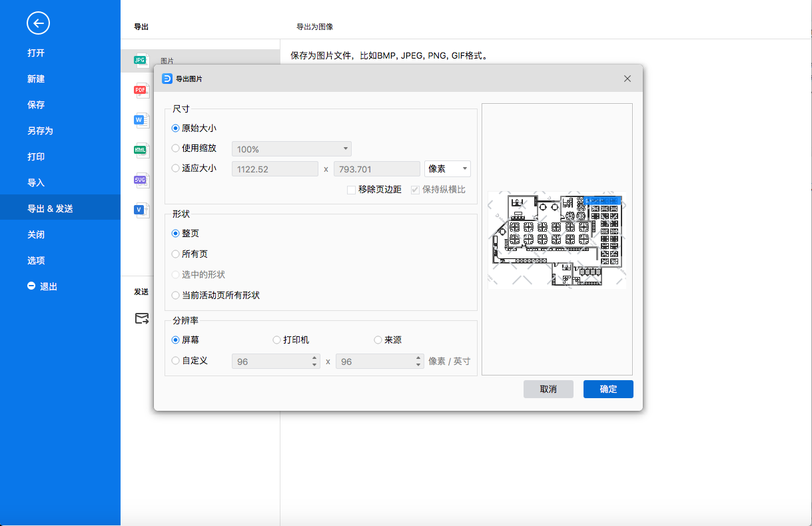
Task: Toggle 保持纵横比 checkbox
Action: point(415,190)
